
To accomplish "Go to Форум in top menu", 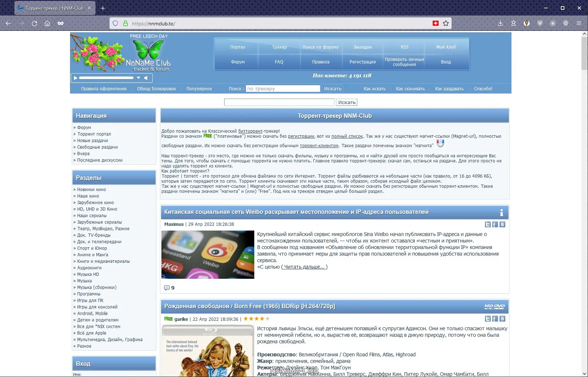I will coord(238,62).
